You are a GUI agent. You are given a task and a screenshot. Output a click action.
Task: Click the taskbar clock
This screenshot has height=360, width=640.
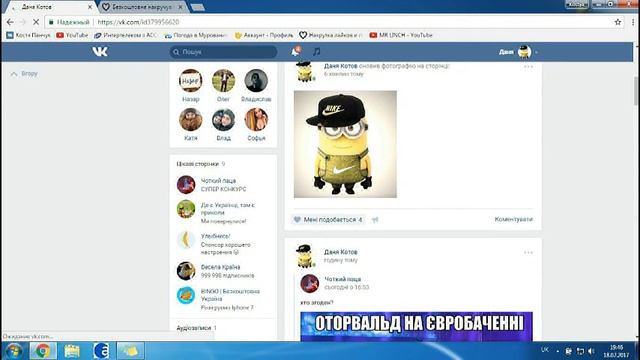(x=616, y=351)
